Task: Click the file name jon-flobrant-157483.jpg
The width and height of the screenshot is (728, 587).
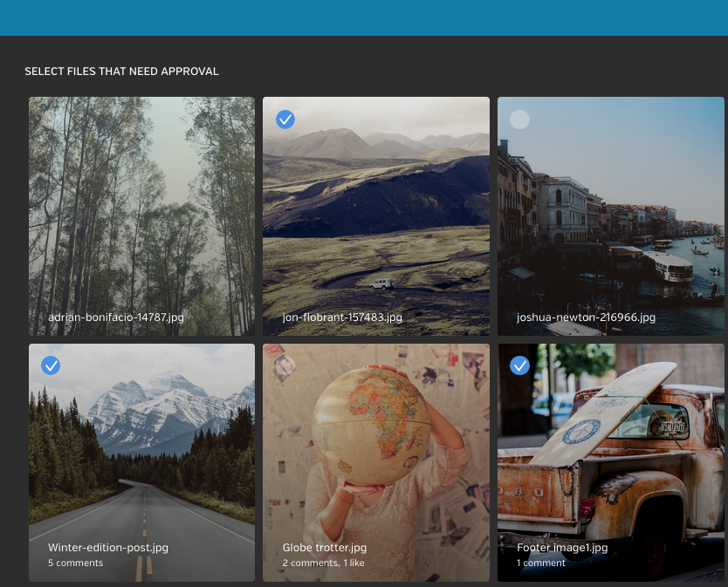Action: (342, 317)
